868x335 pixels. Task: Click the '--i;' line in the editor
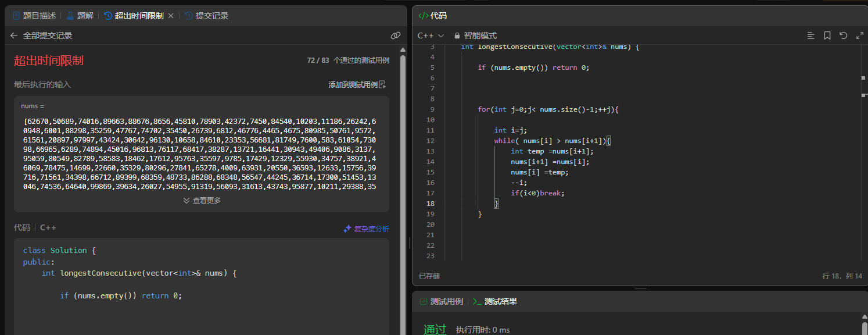[519, 183]
